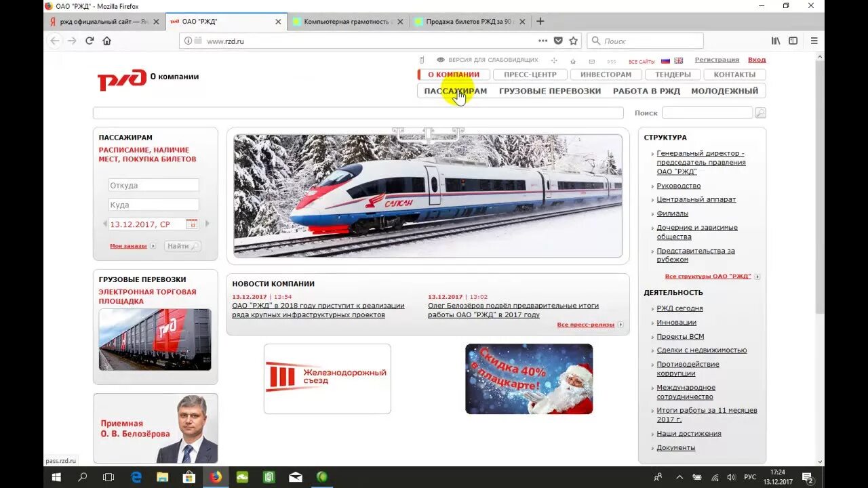This screenshot has height=488, width=868.
Task: Open the 'Наши достижения' link
Action: click(x=689, y=434)
